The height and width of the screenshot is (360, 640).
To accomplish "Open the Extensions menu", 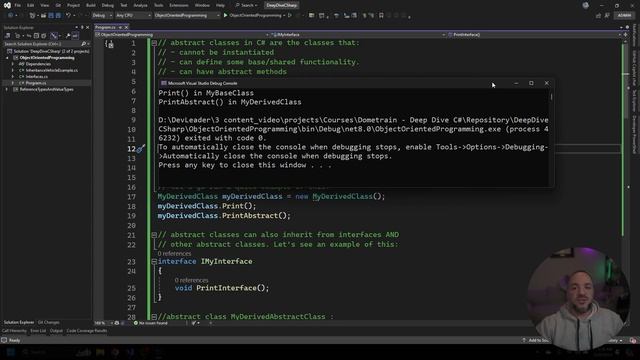I will 179,5.
